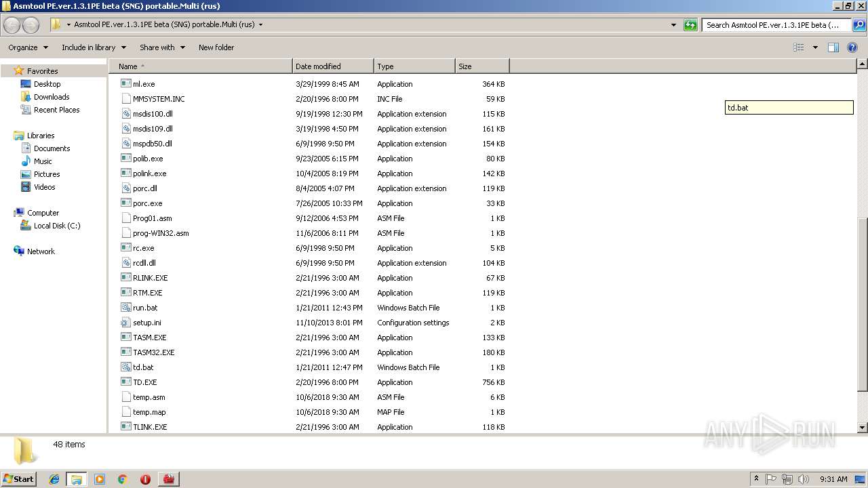This screenshot has height=488, width=868.
Task: Select Libraries header in navigation pane
Action: pyautogui.click(x=41, y=136)
